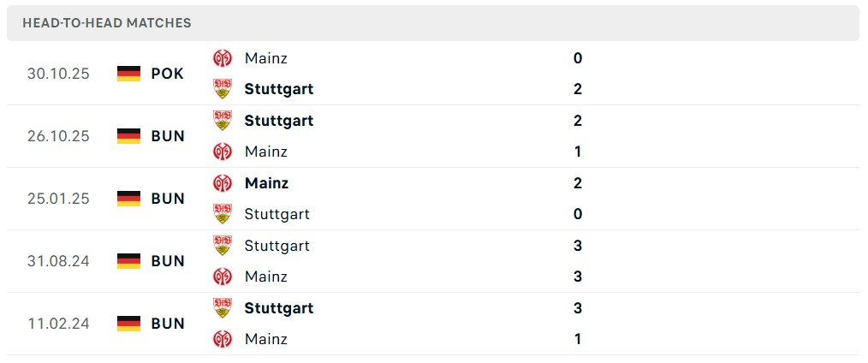The width and height of the screenshot is (868, 363).
Task: Click German flag in the 11.02.24 row
Action: click(x=128, y=324)
